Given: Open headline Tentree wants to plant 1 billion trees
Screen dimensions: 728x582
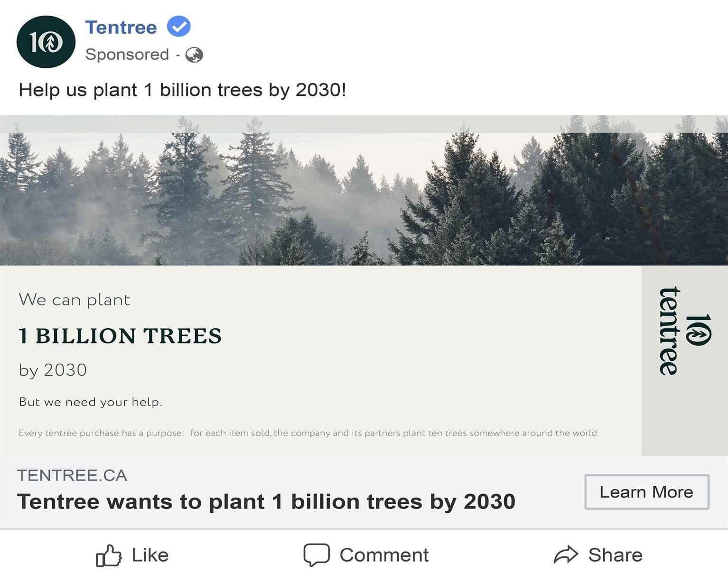Looking at the screenshot, I should [266, 502].
